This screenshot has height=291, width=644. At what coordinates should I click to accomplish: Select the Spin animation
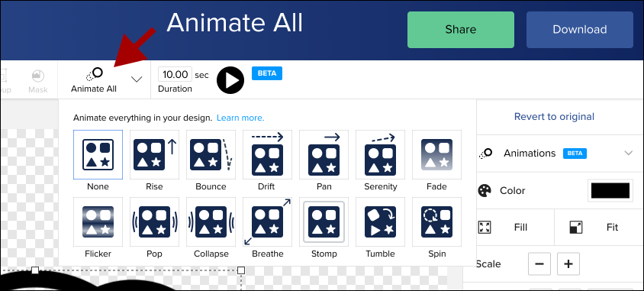coord(436,222)
